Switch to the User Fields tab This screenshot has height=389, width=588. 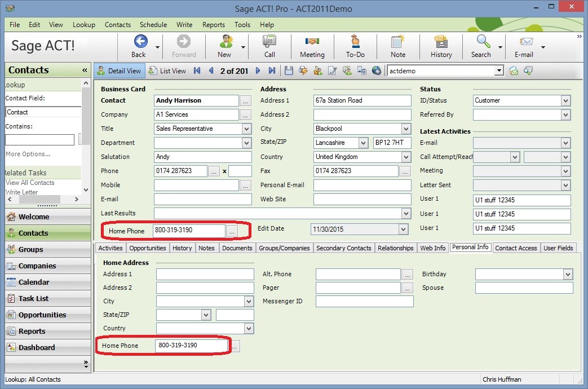(558, 248)
